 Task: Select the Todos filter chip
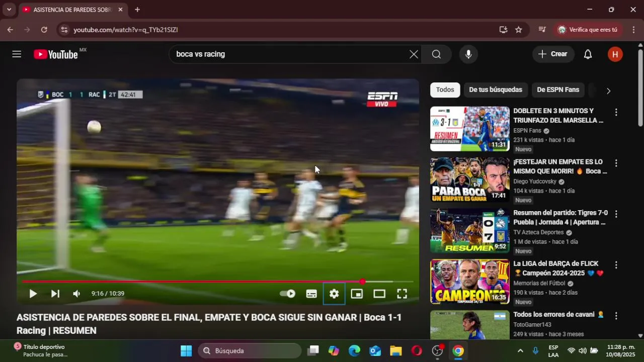(x=445, y=90)
